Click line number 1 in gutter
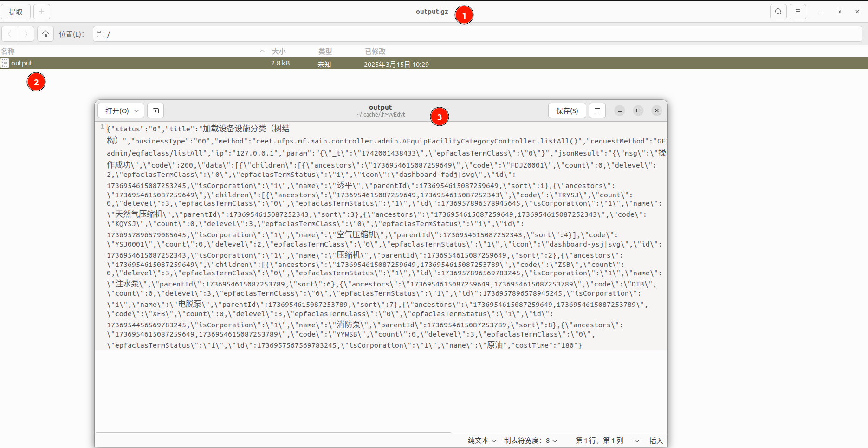Image resolution: width=868 pixels, height=448 pixels. click(102, 126)
